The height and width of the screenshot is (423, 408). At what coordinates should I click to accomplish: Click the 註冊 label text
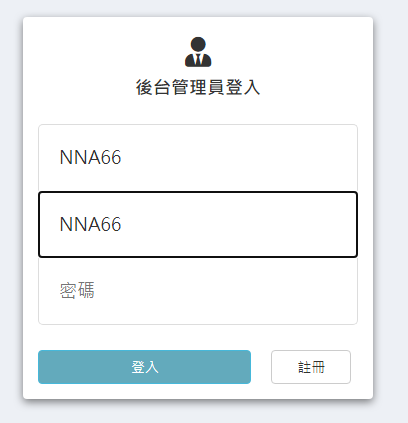click(x=311, y=367)
